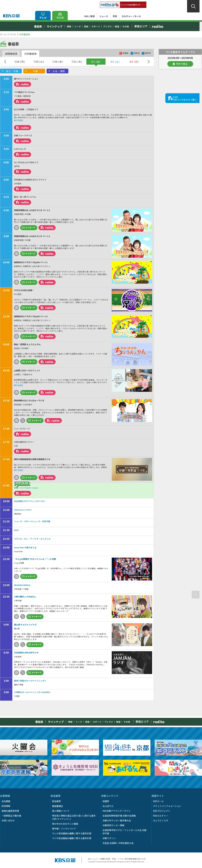Click the PDFで見る button
Viewport: 202px width, 868px height.
click(180, 64)
